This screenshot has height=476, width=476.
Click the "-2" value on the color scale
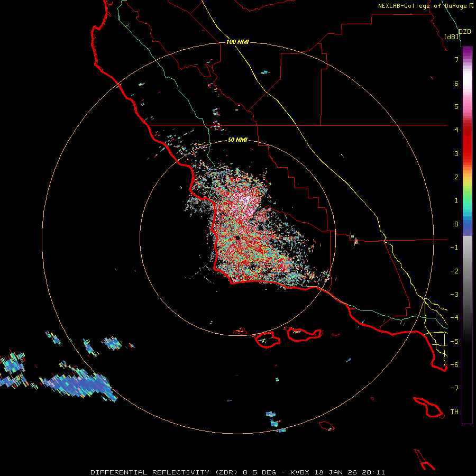coord(454,271)
